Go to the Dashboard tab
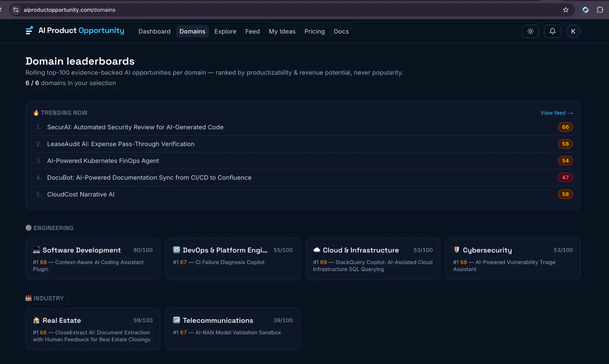The image size is (609, 364). point(154,31)
